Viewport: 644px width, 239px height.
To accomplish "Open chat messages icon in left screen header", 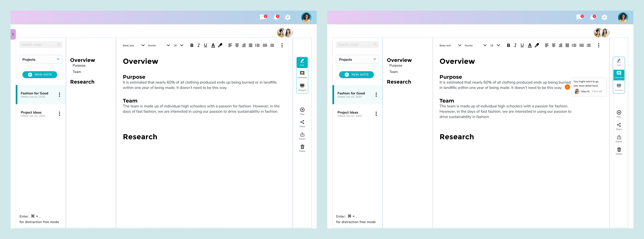I will point(263,17).
